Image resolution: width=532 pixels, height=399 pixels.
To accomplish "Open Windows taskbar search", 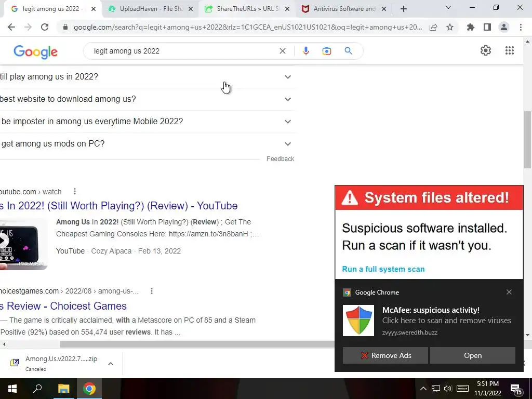I will pos(37,389).
